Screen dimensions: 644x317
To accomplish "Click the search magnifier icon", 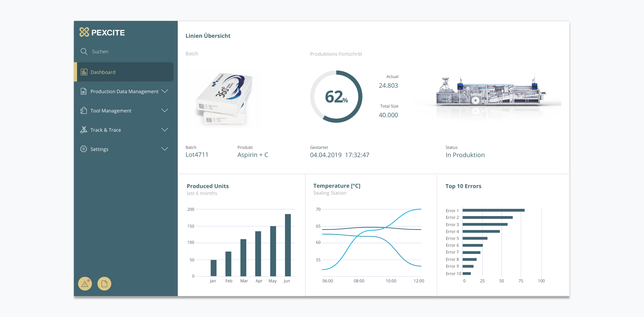I will coord(84,51).
